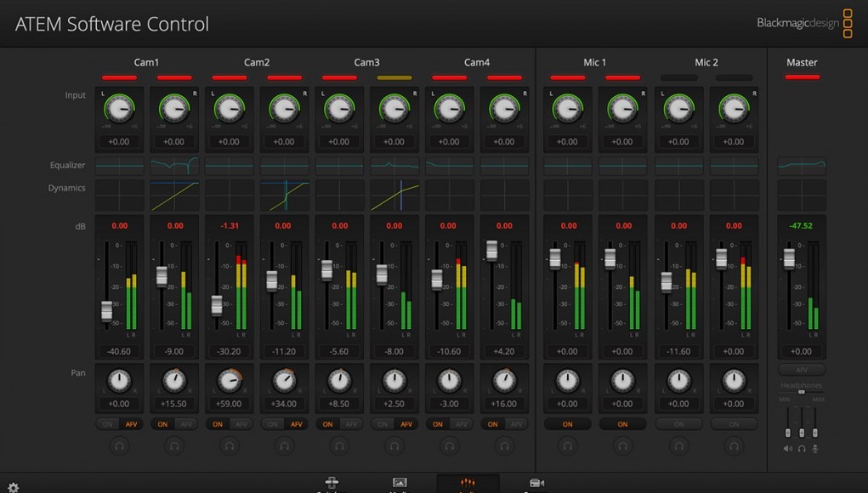Open the Cam1 right equalizer curve

tap(174, 166)
